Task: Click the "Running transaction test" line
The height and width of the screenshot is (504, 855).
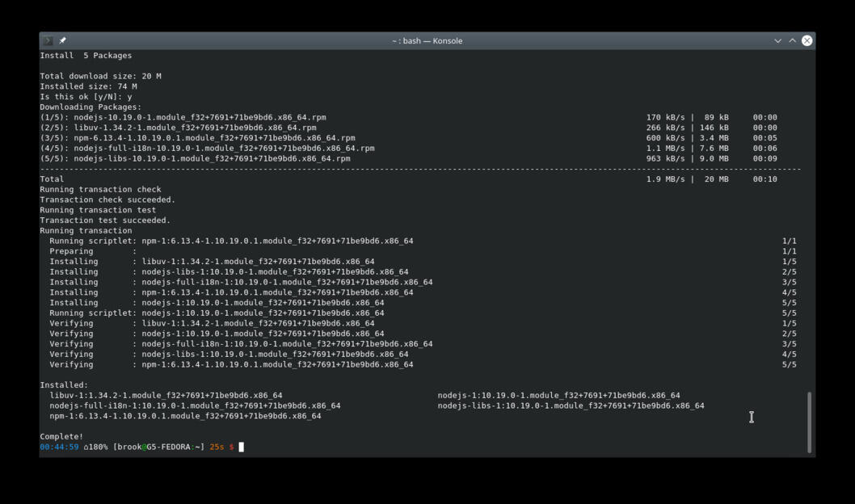Action: 98,210
